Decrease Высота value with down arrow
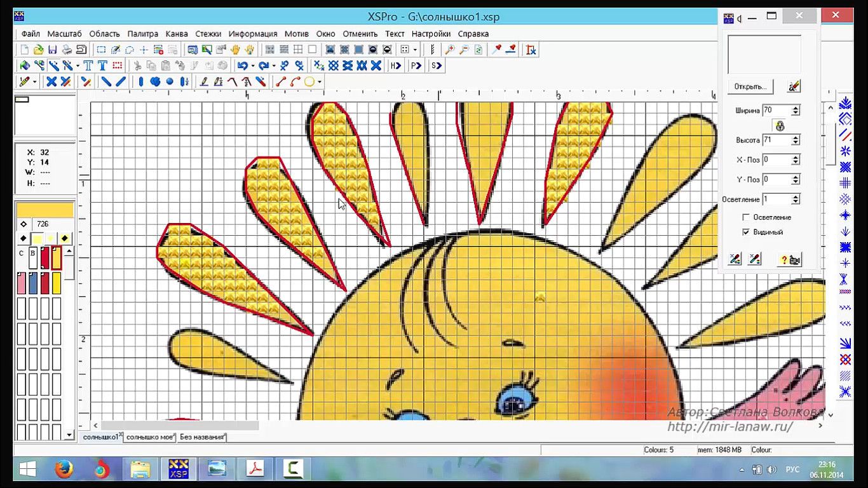Image resolution: width=868 pixels, height=488 pixels. click(x=796, y=142)
